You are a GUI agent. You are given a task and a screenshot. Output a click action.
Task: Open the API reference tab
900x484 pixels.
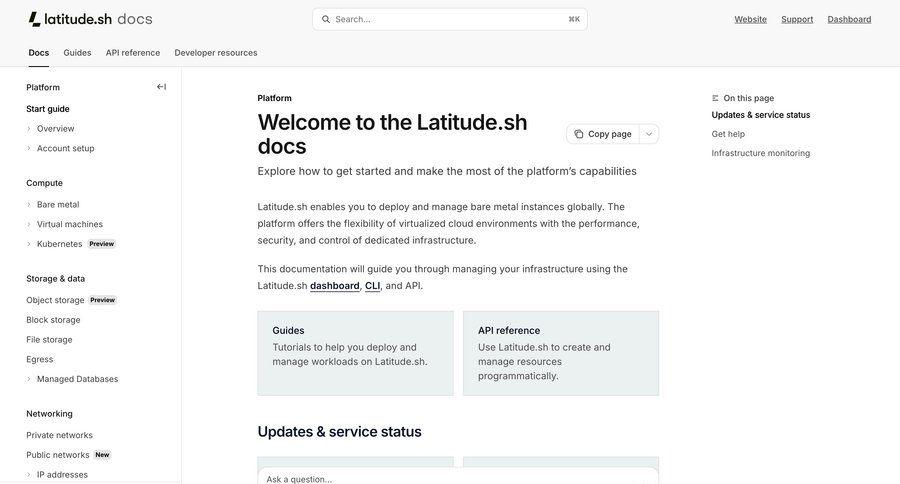(x=133, y=53)
